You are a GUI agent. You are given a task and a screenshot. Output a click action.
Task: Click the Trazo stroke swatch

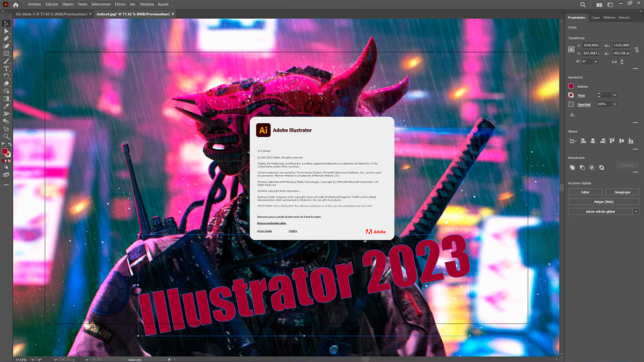pos(572,95)
